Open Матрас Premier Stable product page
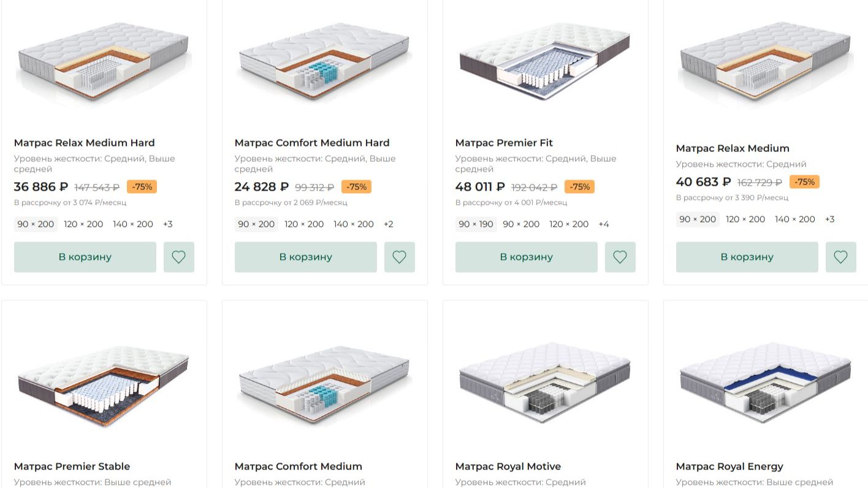Viewport: 868px width, 488px height. coord(72,467)
